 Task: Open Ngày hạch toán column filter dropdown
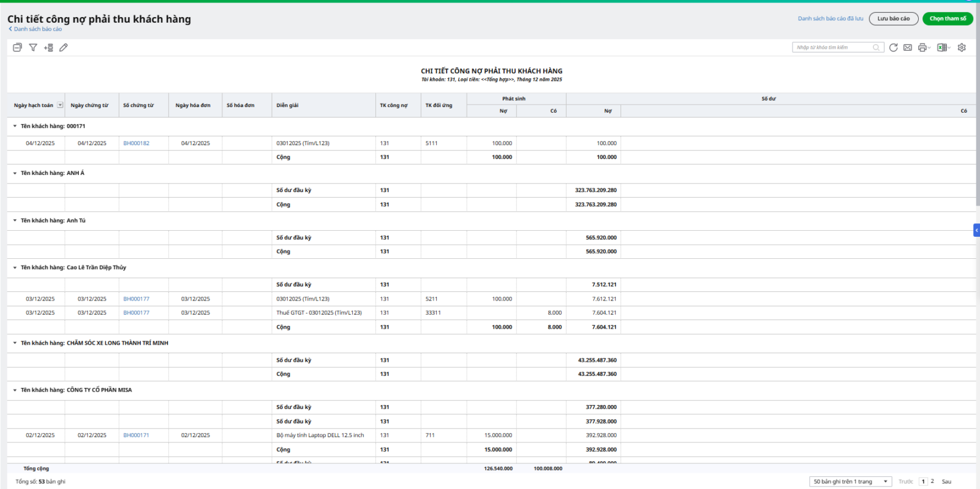click(60, 105)
